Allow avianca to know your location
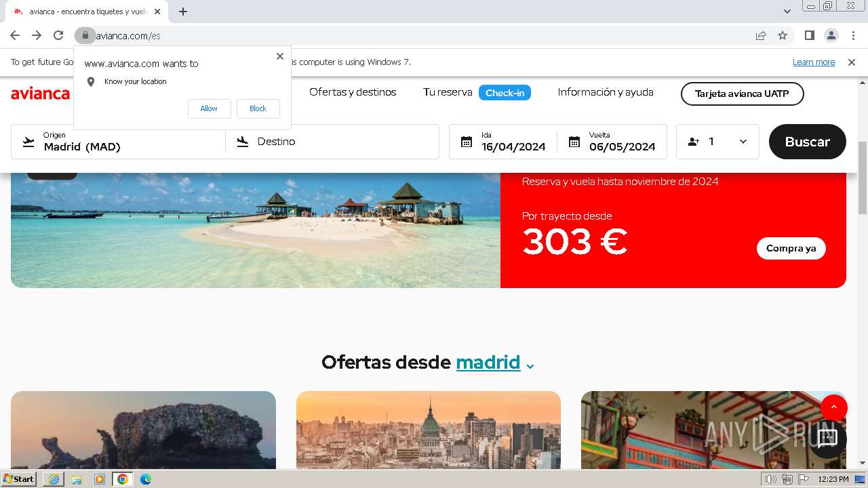This screenshot has width=868, height=488. (x=209, y=108)
